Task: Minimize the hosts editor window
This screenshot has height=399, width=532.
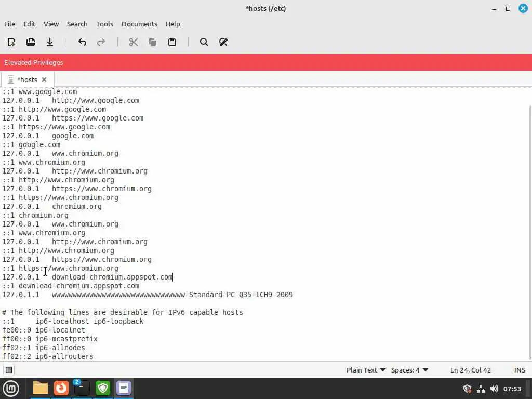Action: point(494,9)
